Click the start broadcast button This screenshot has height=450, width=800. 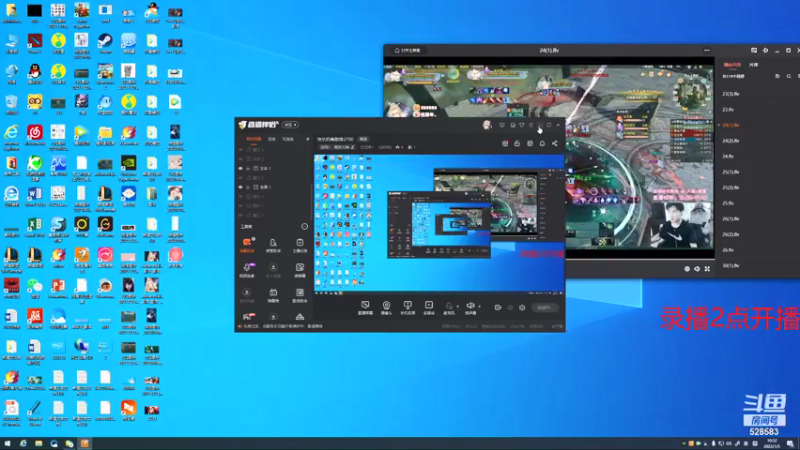[x=544, y=308]
